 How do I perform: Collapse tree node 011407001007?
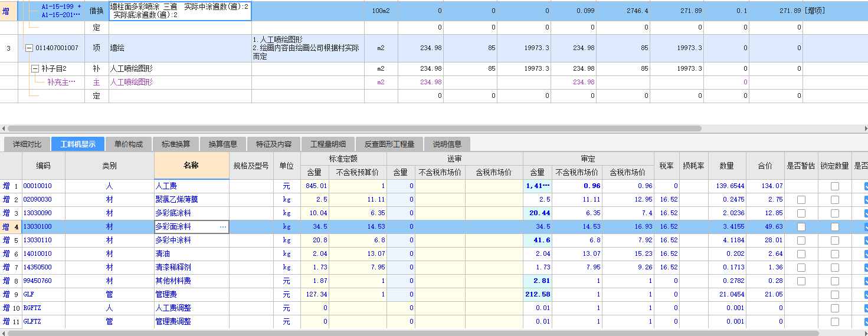click(x=30, y=48)
